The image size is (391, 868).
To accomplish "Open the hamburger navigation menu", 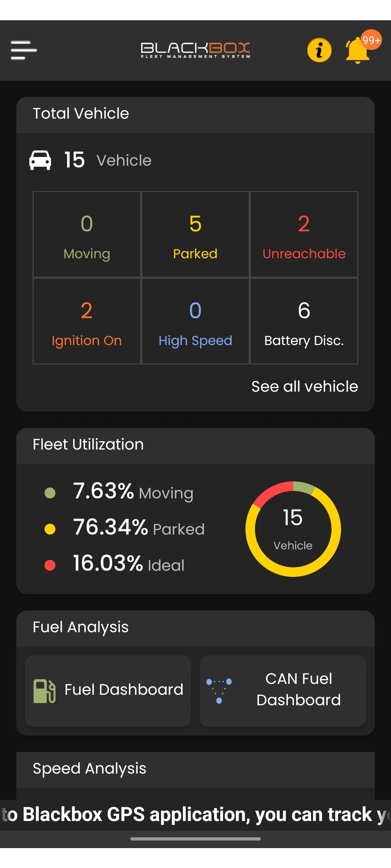I will pos(24,50).
